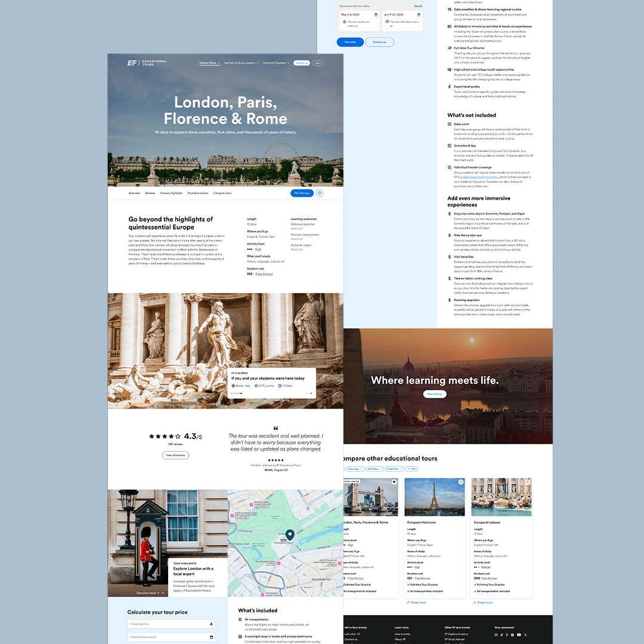Go to next At a Glance slide arrow

[x=311, y=394]
